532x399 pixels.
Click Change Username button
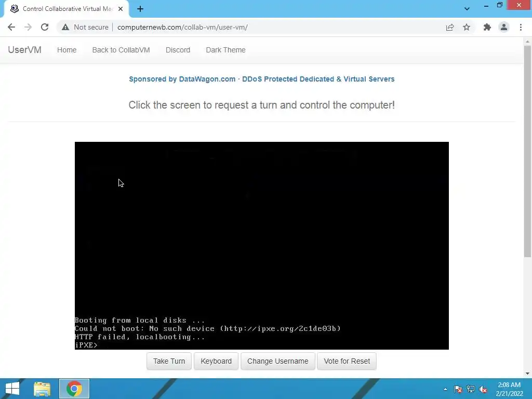click(278, 361)
